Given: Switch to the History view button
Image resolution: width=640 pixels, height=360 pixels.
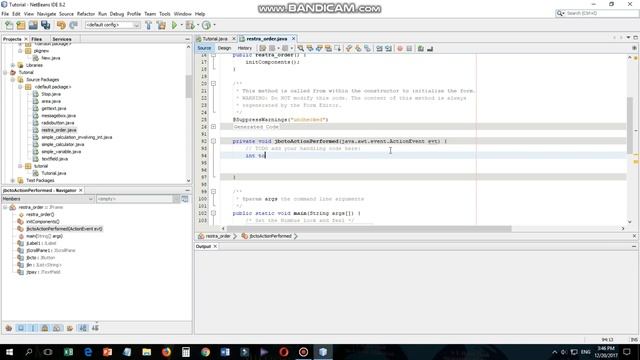Looking at the screenshot, I should click(244, 48).
